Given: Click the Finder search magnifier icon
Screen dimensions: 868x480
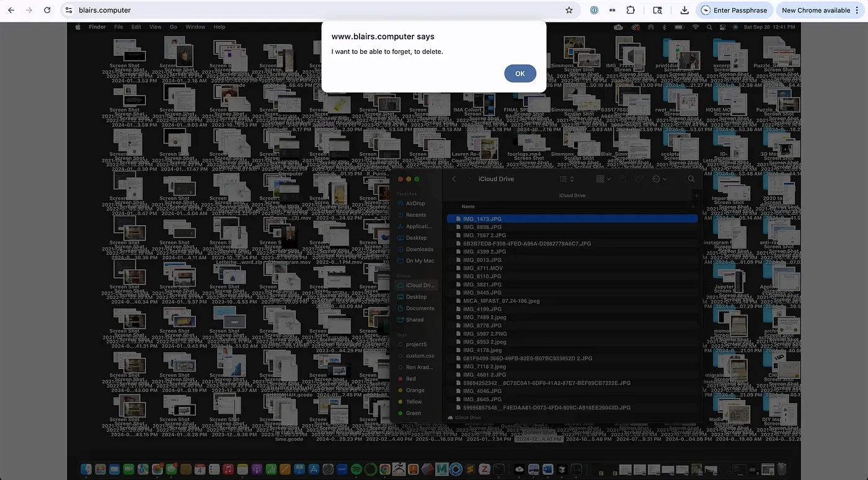Looking at the screenshot, I should tap(691, 179).
